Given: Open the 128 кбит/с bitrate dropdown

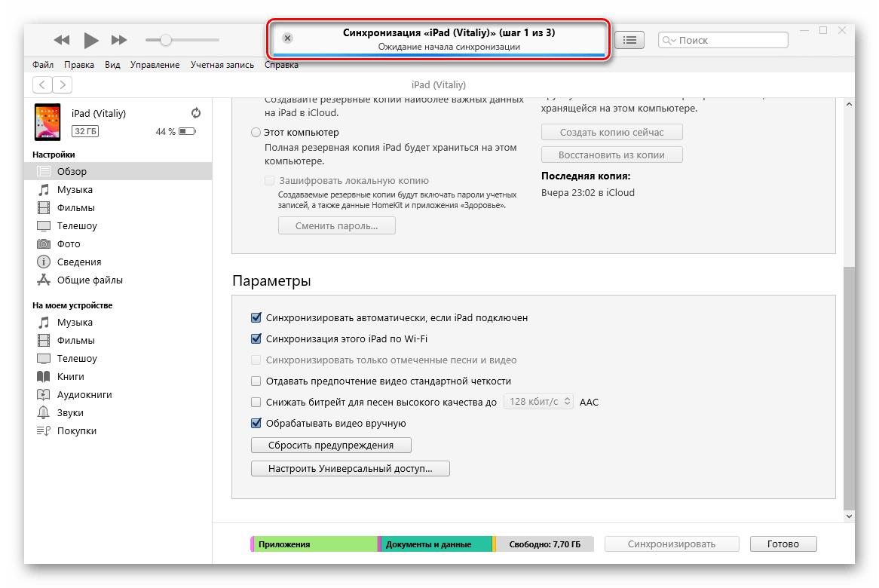Looking at the screenshot, I should 538,402.
